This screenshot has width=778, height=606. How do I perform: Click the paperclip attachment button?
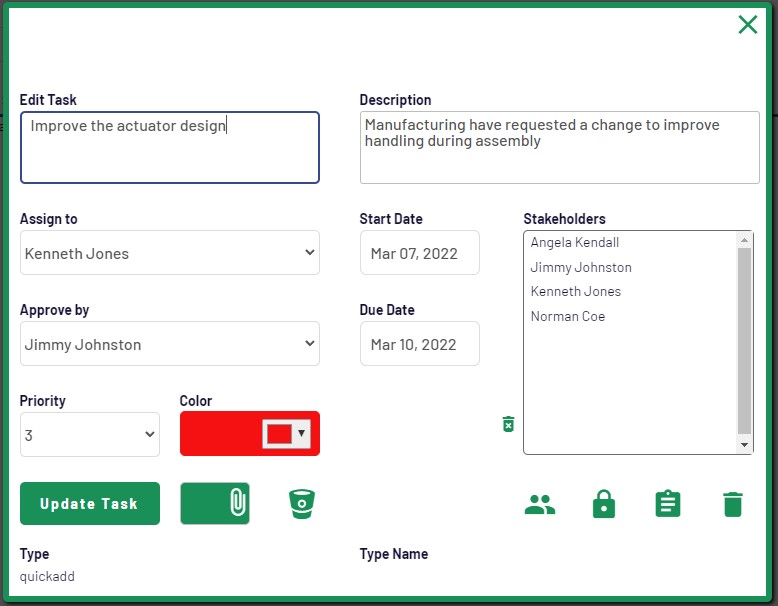point(215,503)
